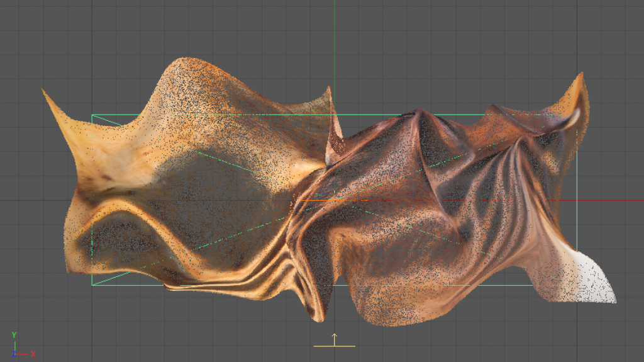Click the green Y axis line above mesh

click(335, 38)
